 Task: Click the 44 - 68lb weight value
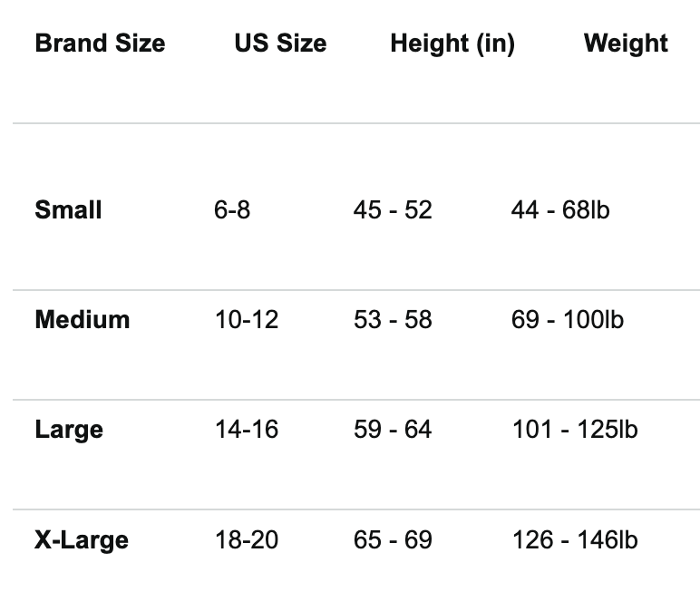[x=560, y=209]
